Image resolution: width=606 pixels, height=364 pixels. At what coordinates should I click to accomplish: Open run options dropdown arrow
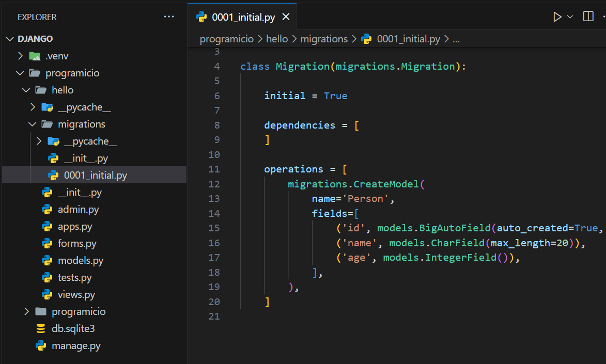pyautogui.click(x=570, y=17)
